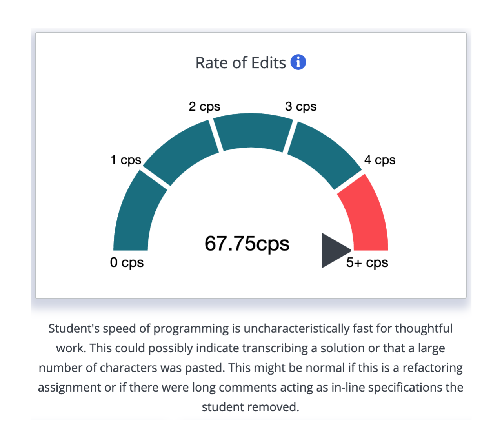This screenshot has height=448, width=502.
Task: Select the explanation text about programming speed
Action: pos(251,367)
